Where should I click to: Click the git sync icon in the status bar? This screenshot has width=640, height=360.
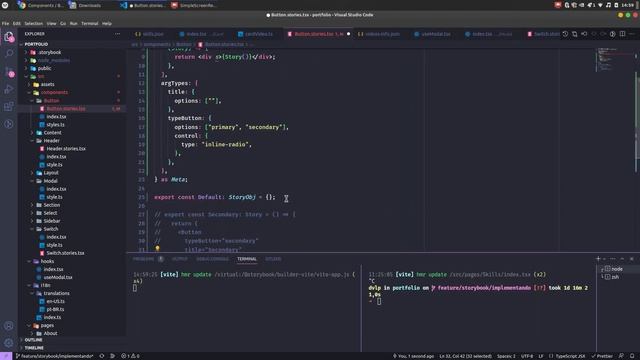[102, 356]
